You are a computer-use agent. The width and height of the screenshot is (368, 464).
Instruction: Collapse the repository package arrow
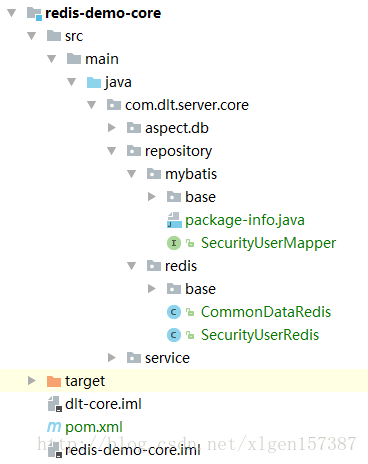click(111, 151)
